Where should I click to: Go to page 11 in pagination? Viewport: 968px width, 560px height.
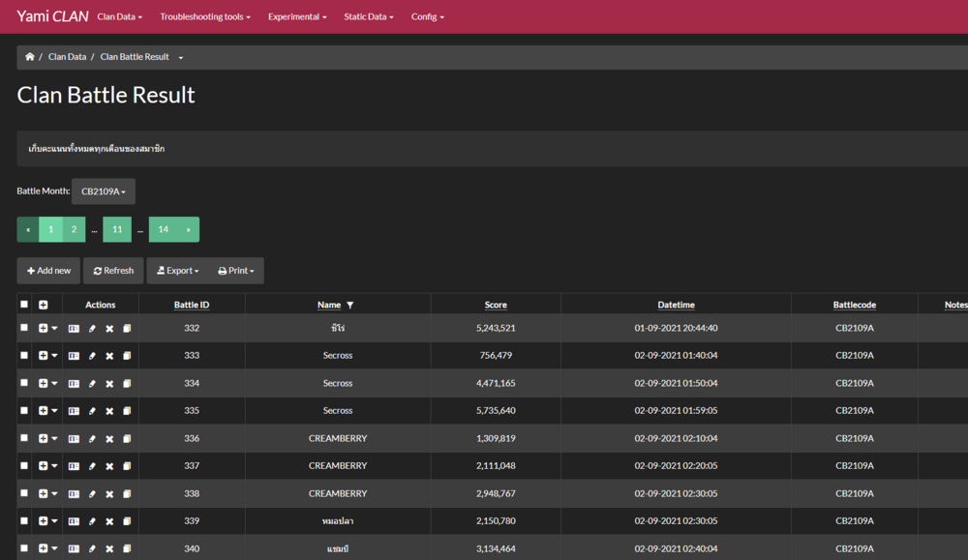pyautogui.click(x=117, y=229)
